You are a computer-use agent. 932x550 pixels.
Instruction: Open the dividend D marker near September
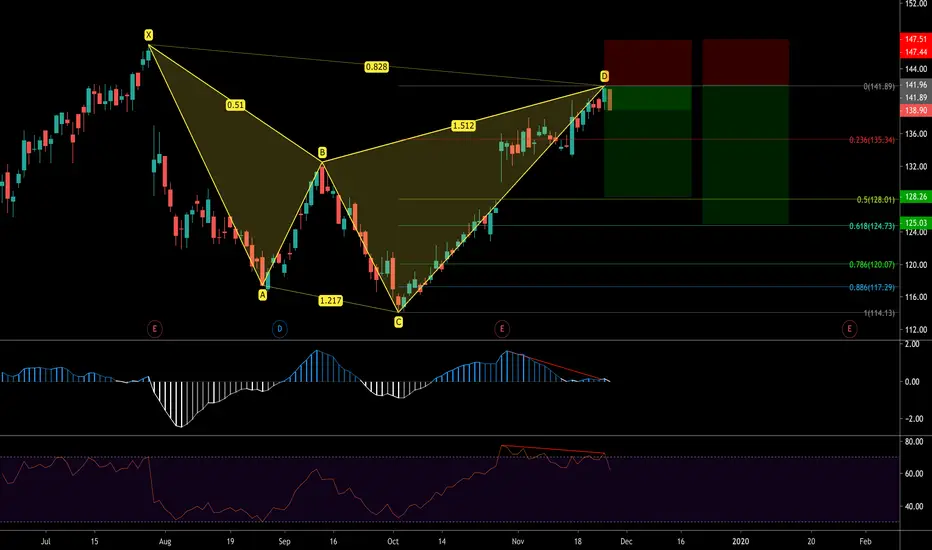click(279, 328)
